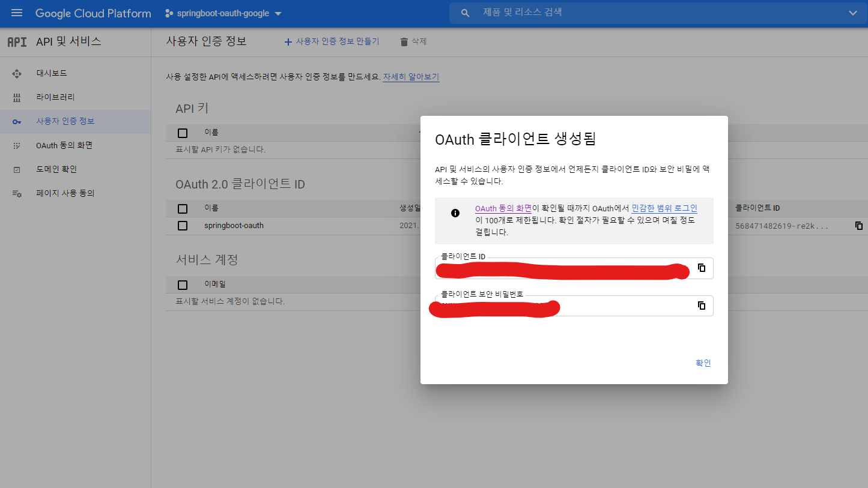
Task: Open the springboot-oauth-google project selector
Action: tap(223, 13)
